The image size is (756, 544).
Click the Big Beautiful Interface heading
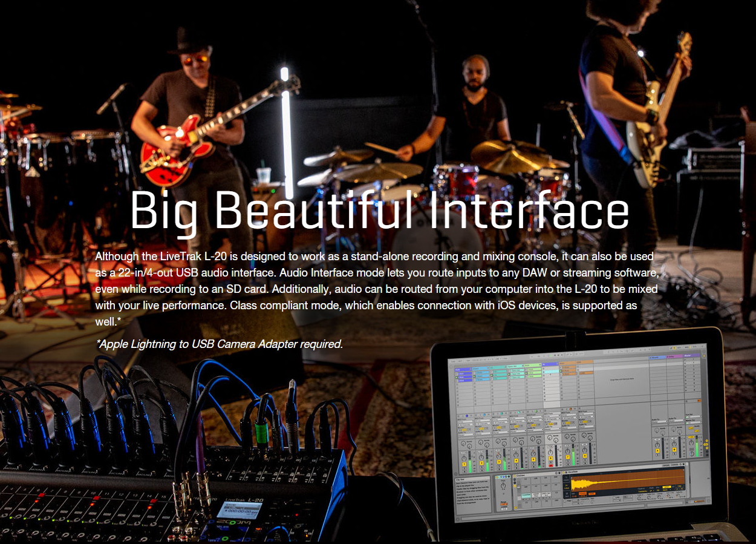379,210
